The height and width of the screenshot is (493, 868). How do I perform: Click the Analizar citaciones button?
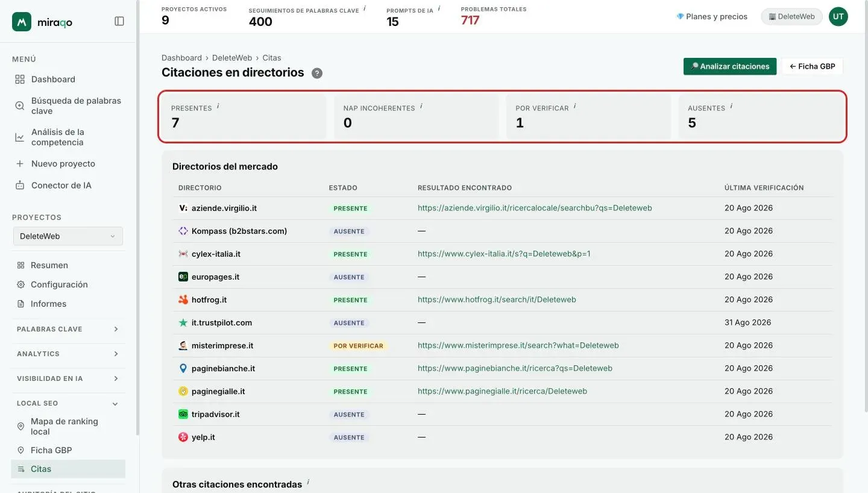pos(730,66)
